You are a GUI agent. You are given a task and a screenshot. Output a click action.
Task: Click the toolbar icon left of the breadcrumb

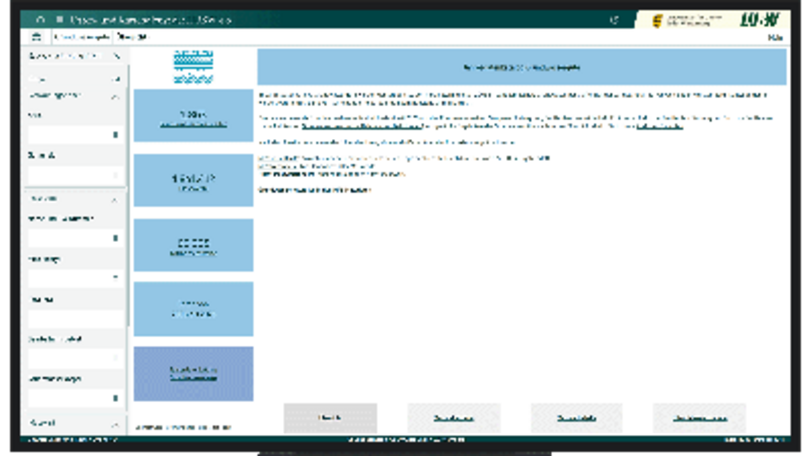[x=37, y=37]
